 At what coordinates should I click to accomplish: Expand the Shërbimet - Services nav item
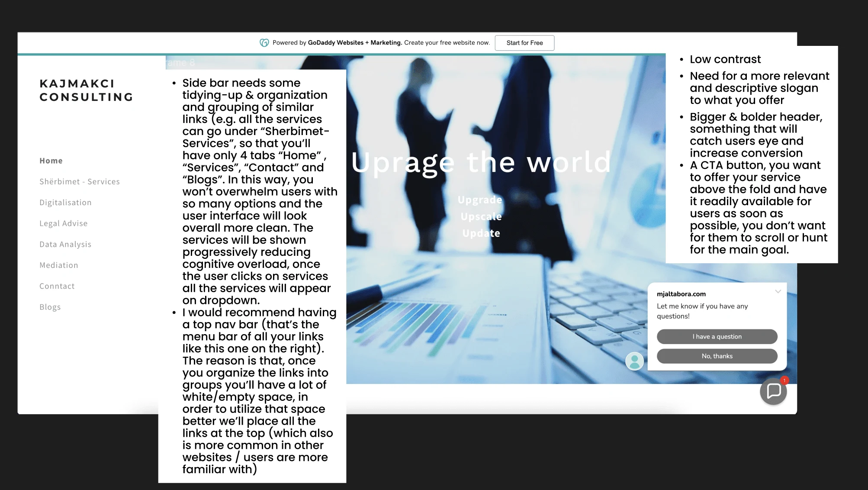80,181
